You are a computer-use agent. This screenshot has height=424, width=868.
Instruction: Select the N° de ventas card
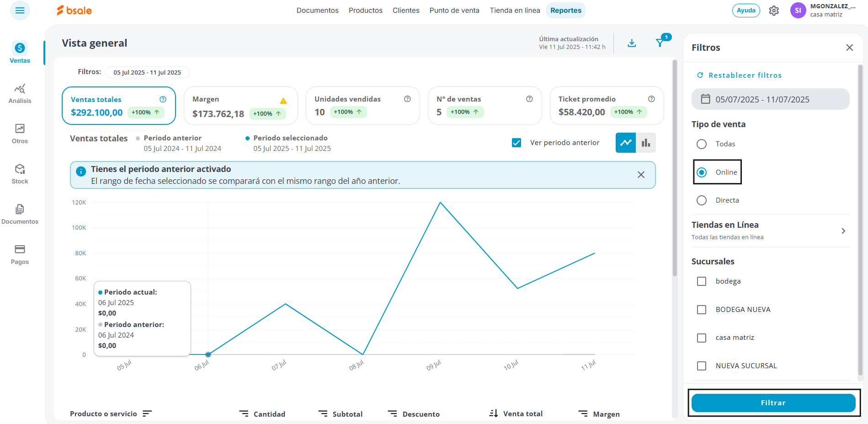click(485, 106)
